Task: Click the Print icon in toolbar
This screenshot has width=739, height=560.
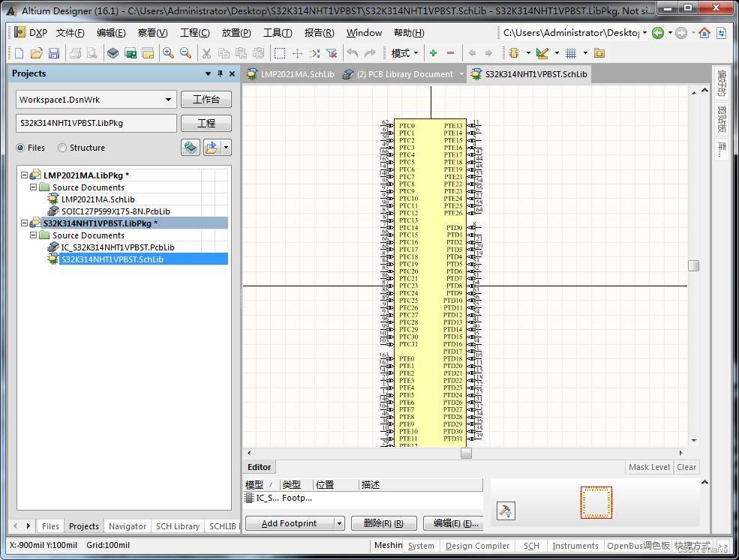Action: coord(76,53)
